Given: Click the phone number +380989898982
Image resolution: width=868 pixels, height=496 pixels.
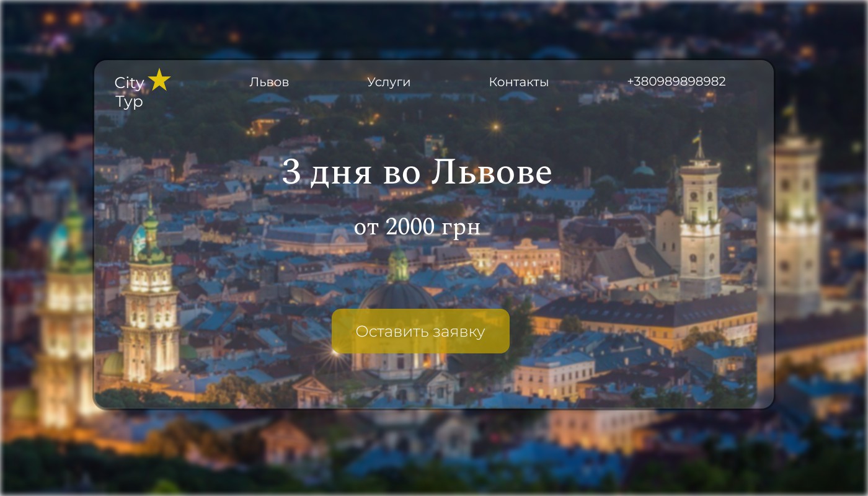Looking at the screenshot, I should click(x=676, y=81).
